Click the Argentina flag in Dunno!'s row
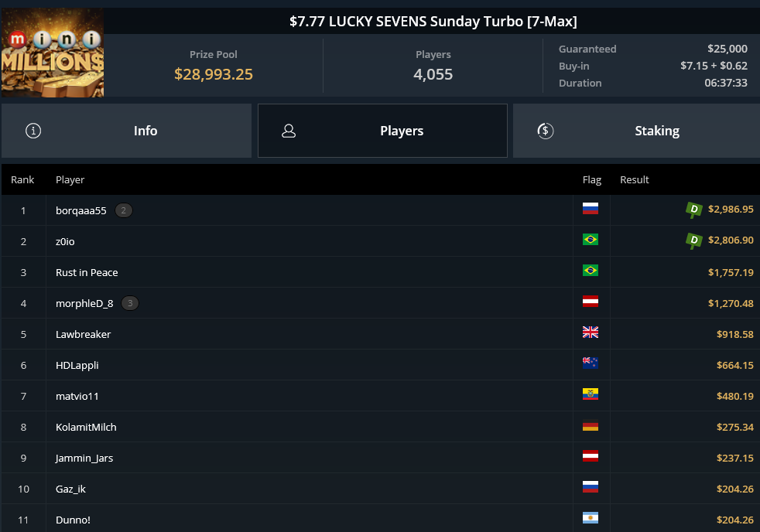 [x=591, y=518]
